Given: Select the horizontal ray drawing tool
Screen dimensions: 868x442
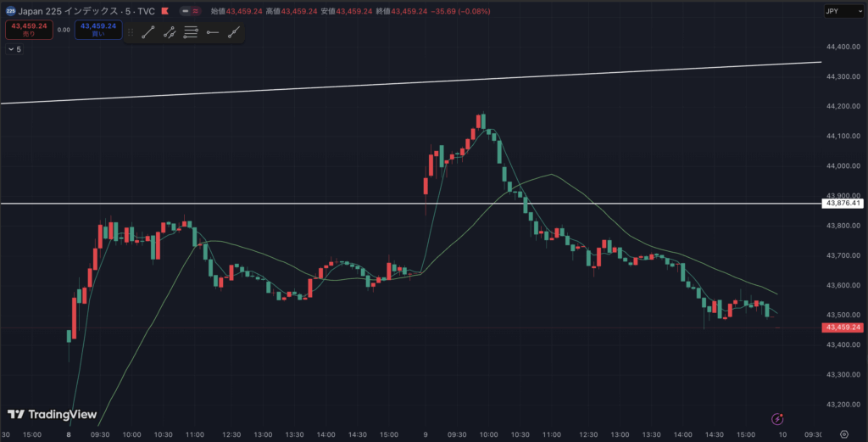Looking at the screenshot, I should coord(212,31).
